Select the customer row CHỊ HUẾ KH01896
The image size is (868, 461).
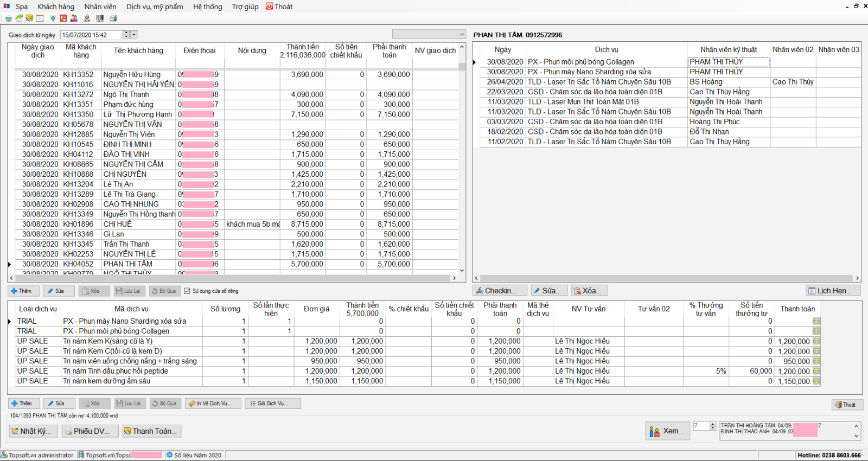tap(237, 224)
